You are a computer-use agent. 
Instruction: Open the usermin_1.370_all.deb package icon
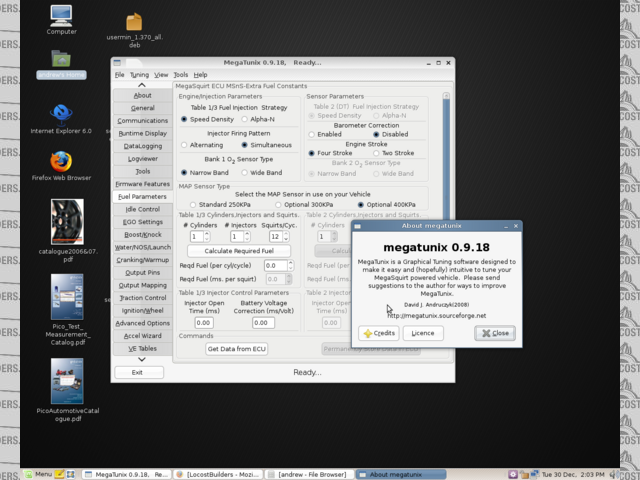[x=134, y=22]
